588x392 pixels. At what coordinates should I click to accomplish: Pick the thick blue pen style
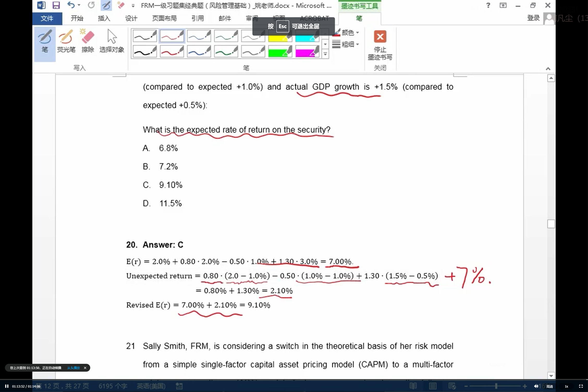[x=199, y=51]
